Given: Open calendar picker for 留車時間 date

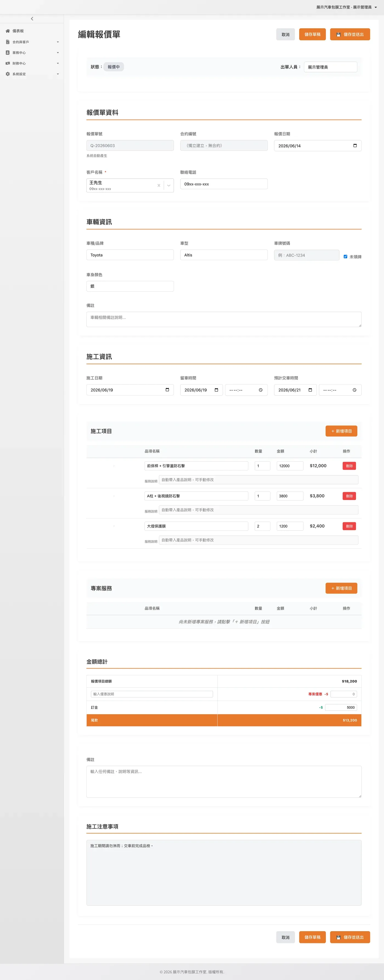Looking at the screenshot, I should point(216,390).
